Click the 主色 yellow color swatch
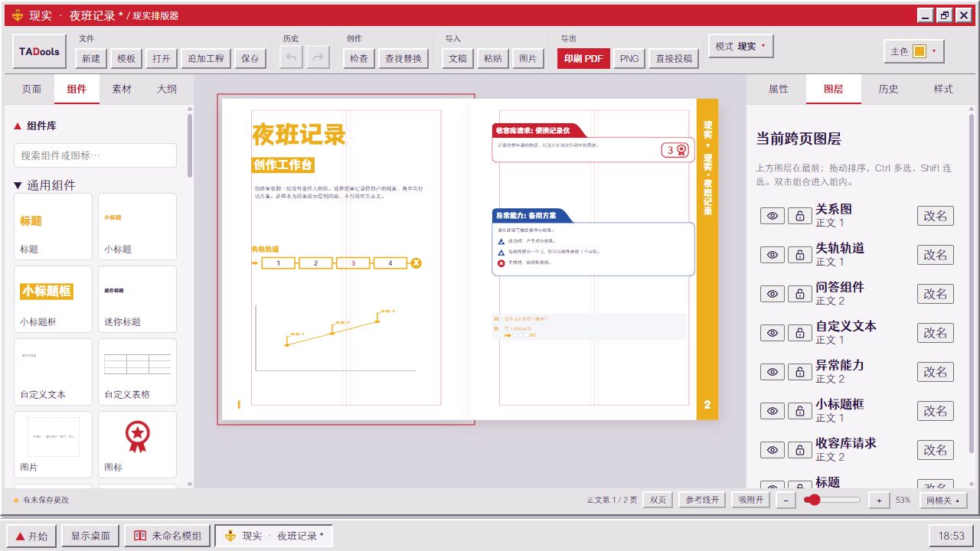 click(920, 51)
